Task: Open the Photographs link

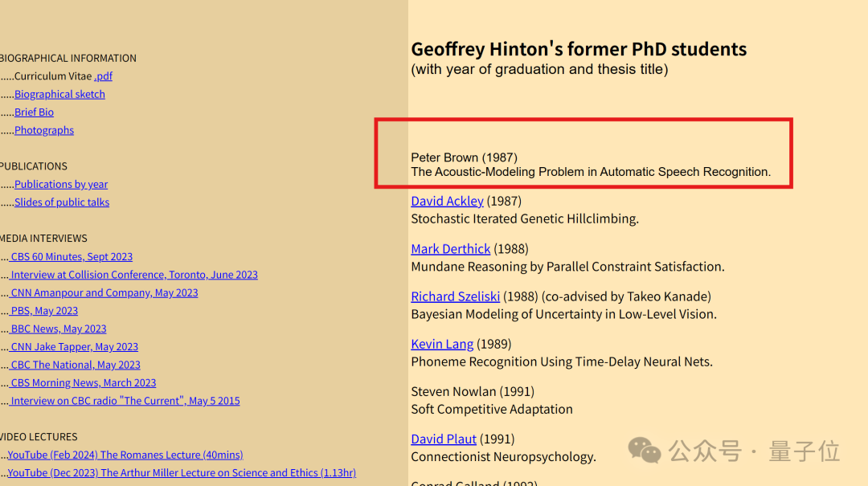Action: 44,130
